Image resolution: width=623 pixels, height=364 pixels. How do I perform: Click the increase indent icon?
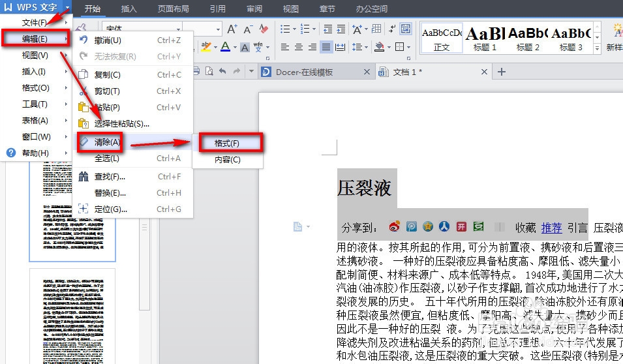341,29
